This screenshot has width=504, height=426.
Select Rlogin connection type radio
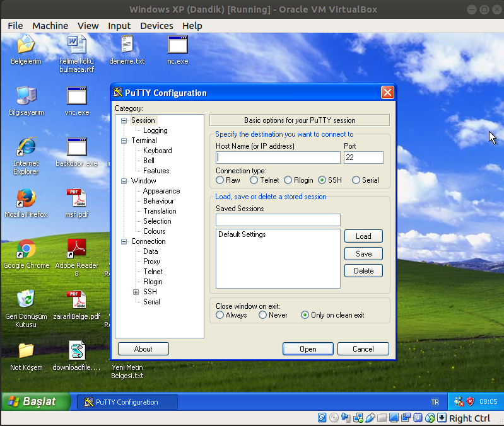click(x=298, y=180)
